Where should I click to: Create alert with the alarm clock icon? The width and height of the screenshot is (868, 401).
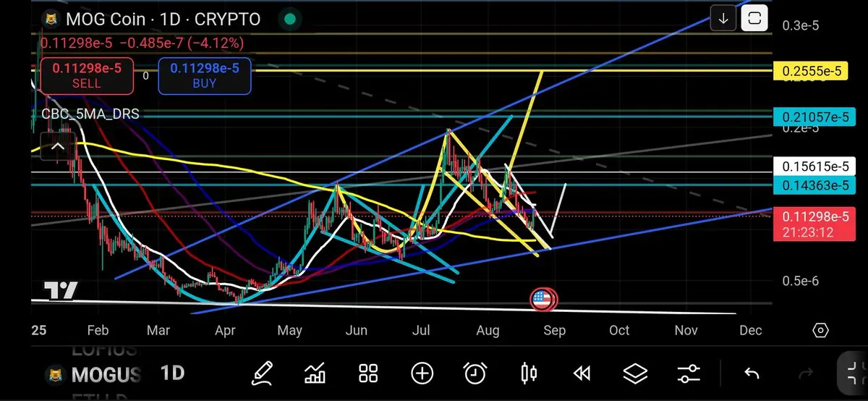475,373
